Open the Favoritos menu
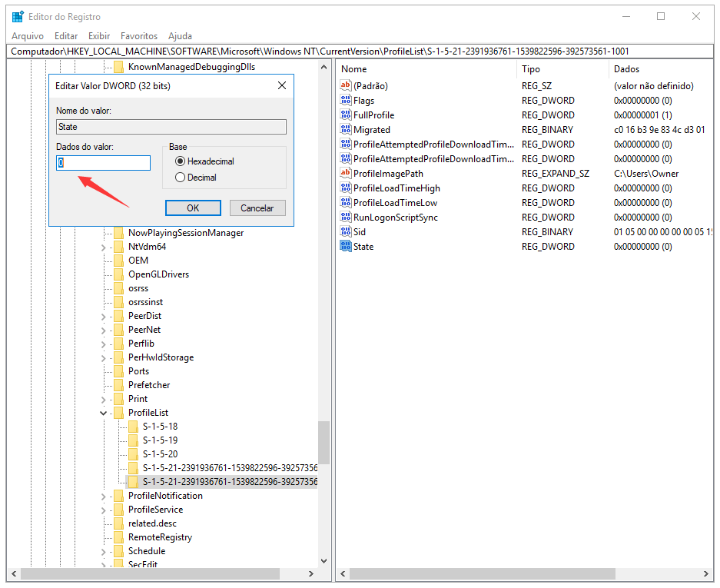The height and width of the screenshot is (588, 720). 139,36
